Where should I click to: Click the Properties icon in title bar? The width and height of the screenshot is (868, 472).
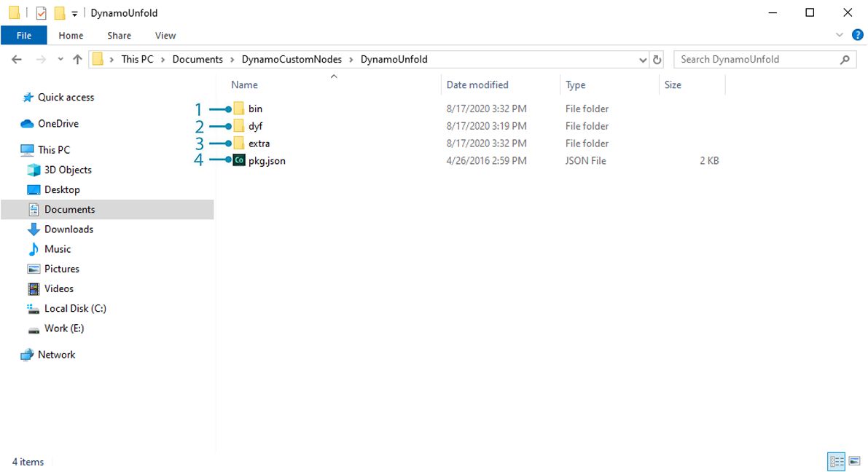coord(42,13)
